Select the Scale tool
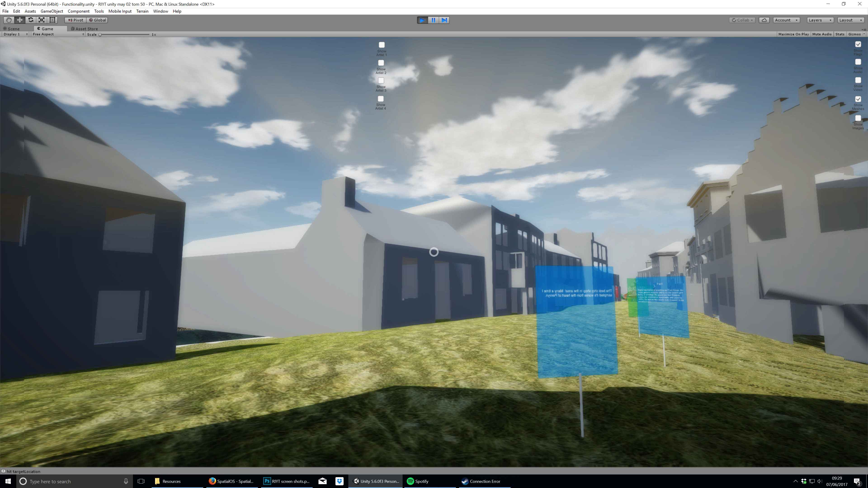868x488 pixels. (41, 20)
